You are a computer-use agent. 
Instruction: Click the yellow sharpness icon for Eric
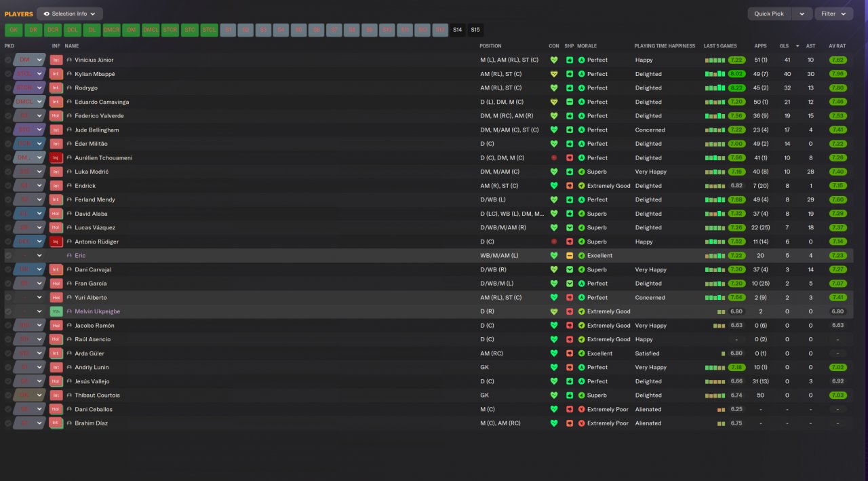(x=570, y=256)
